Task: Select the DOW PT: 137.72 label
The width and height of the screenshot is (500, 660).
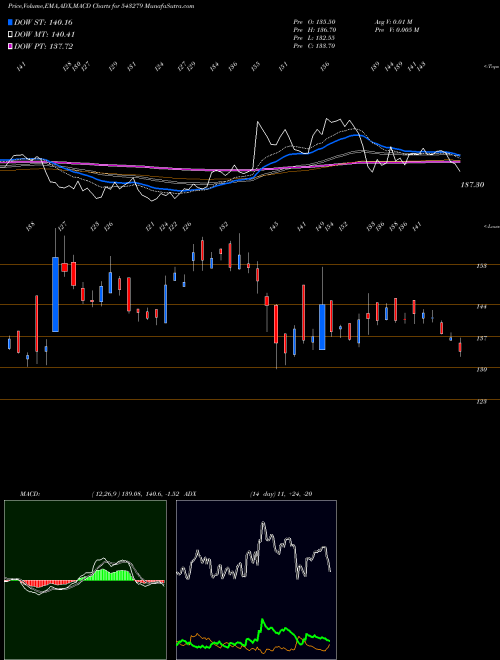Action: click(44, 46)
